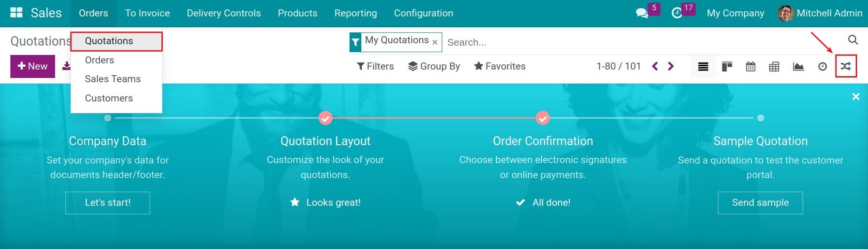Viewport: 868px width, 249px height.
Task: Click the Sales app title
Action: (46, 13)
